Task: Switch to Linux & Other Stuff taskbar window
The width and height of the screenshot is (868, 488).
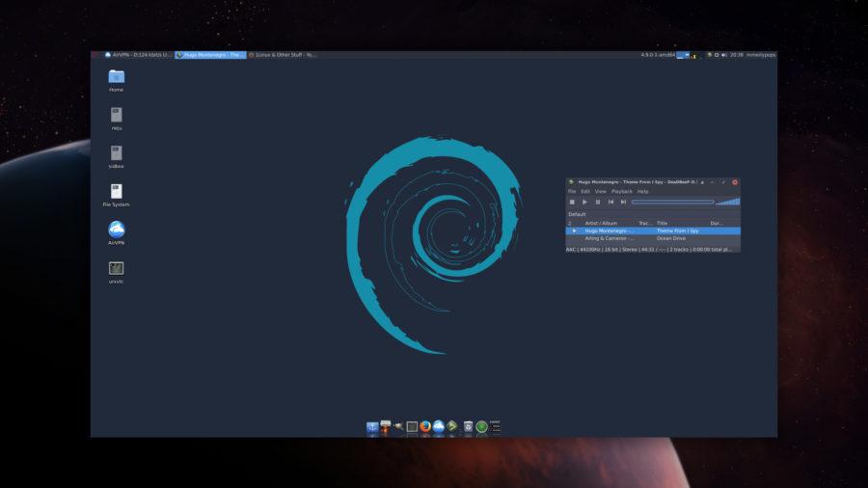Action: point(283,55)
